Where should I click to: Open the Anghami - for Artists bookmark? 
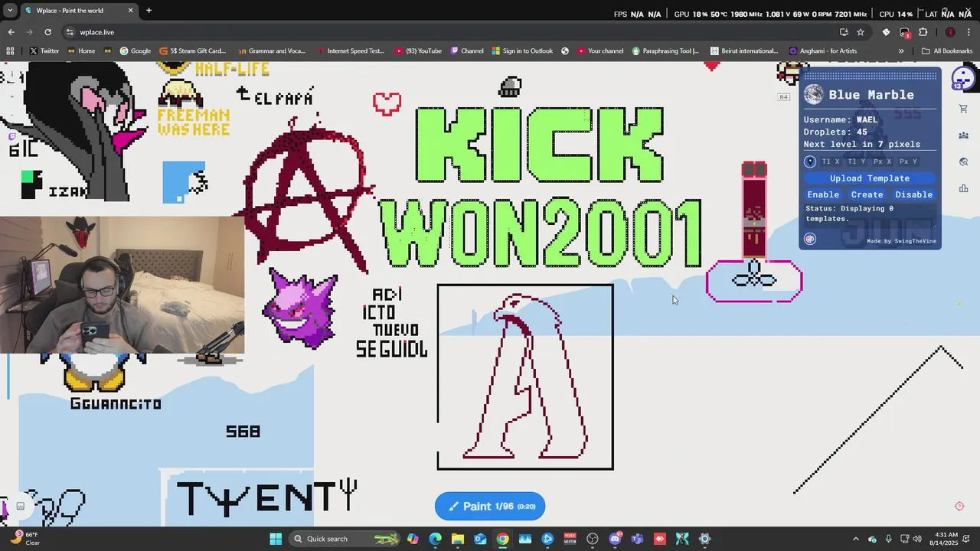[822, 51]
